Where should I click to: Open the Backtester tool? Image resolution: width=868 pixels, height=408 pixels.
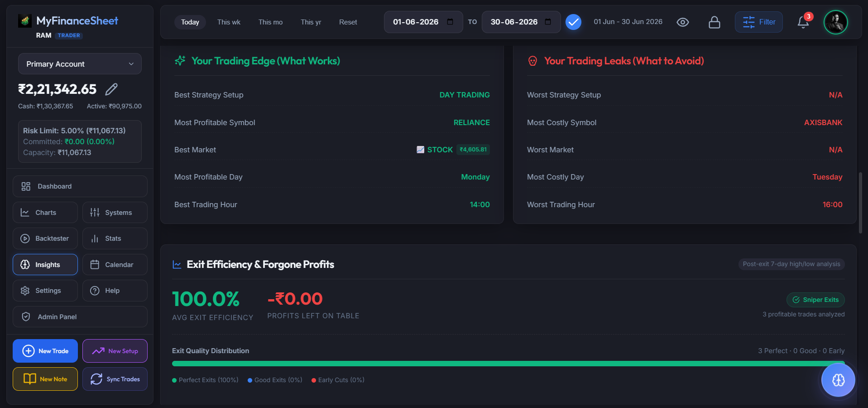tap(45, 238)
